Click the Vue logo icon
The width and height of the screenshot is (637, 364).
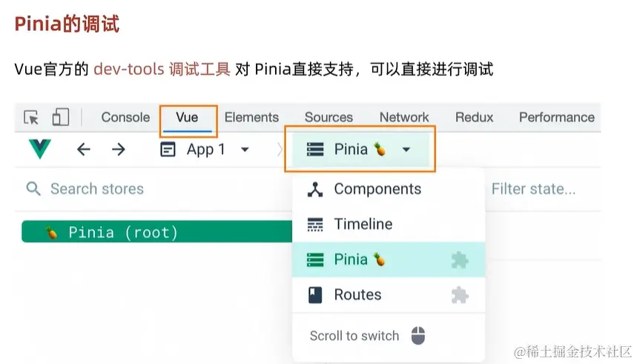pos(40,149)
